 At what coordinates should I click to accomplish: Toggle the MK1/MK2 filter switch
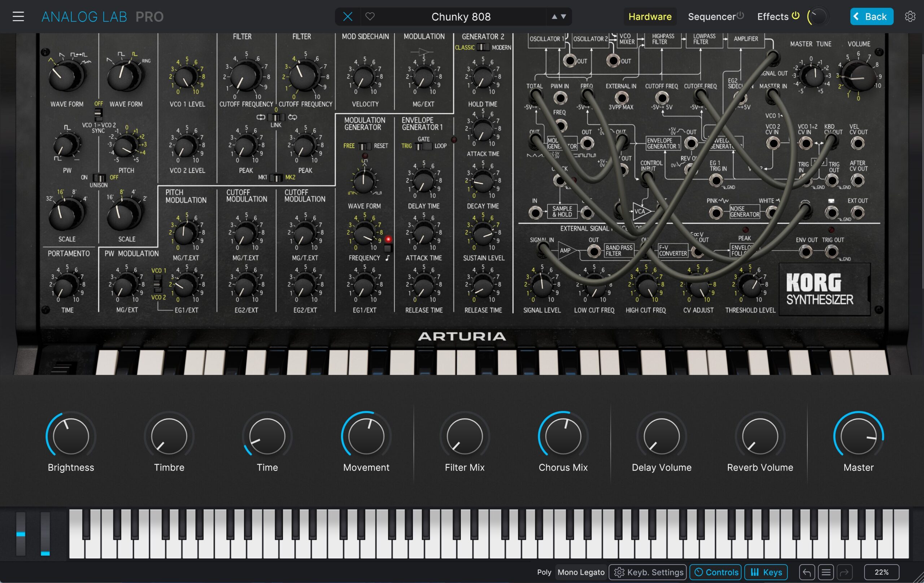point(276,177)
